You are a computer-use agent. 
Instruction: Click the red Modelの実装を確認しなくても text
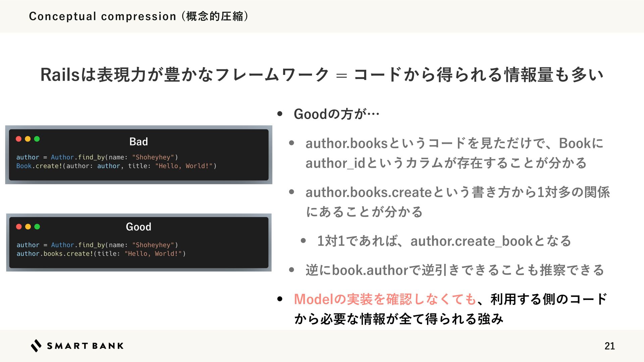[x=385, y=299]
